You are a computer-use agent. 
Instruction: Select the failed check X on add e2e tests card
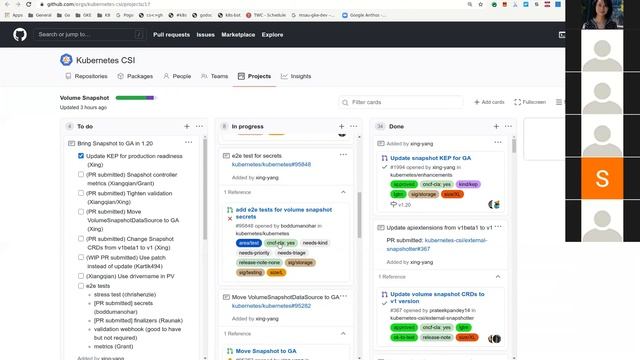(x=230, y=219)
